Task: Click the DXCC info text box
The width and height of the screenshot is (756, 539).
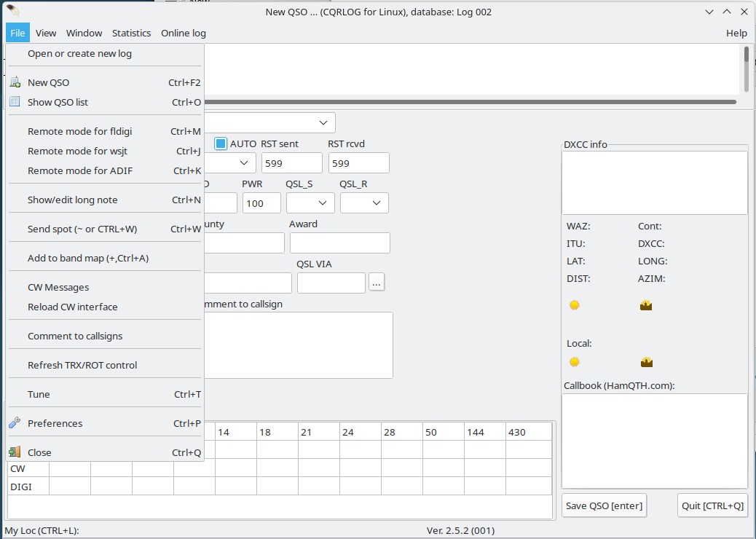Action: point(655,183)
